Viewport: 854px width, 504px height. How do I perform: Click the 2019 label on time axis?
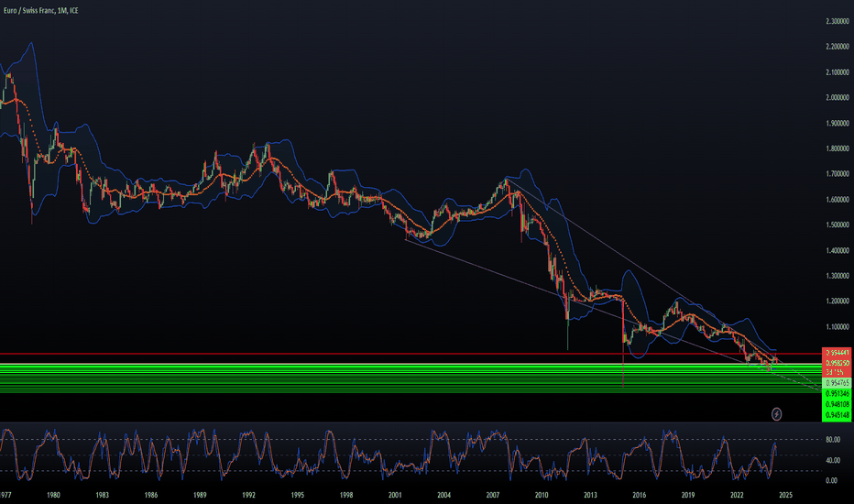click(x=688, y=495)
